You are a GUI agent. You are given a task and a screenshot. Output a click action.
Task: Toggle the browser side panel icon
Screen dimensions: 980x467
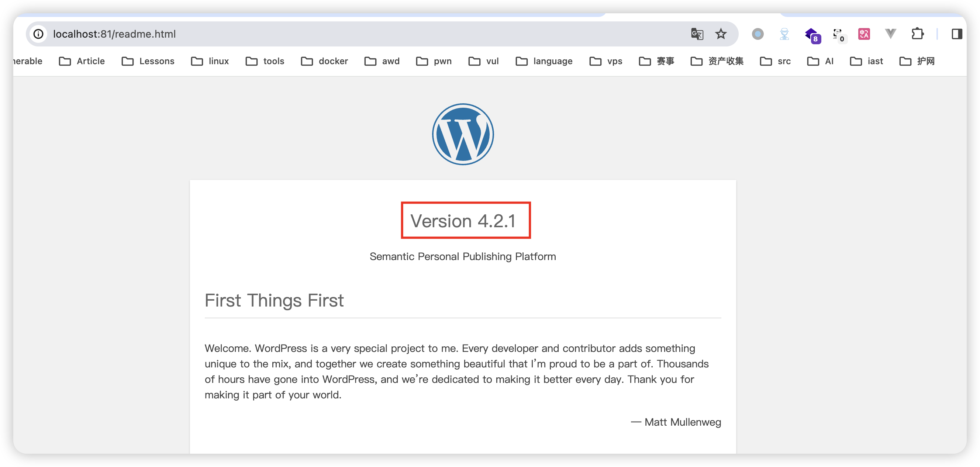(x=957, y=34)
